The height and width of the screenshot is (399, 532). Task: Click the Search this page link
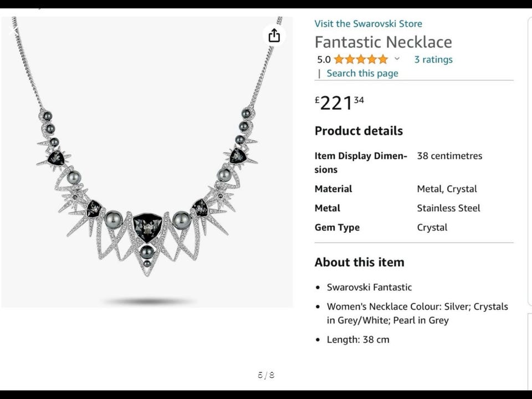362,73
